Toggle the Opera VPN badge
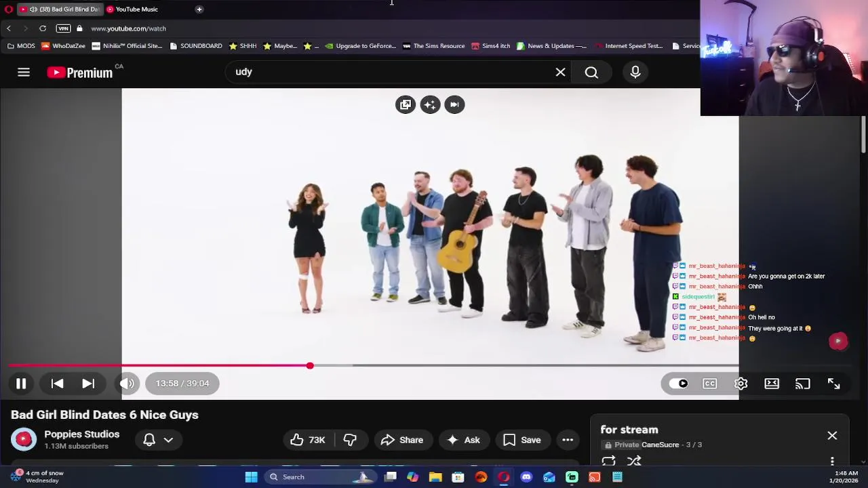This screenshot has height=488, width=868. click(63, 28)
